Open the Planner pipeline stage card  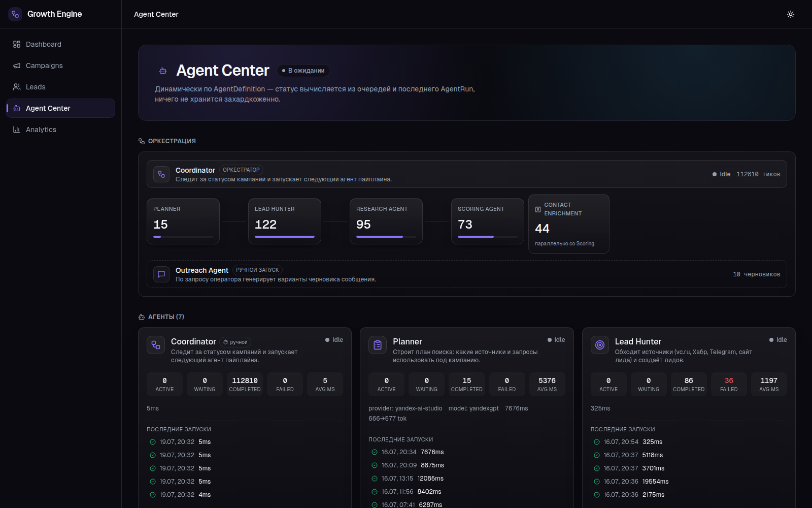(183, 221)
